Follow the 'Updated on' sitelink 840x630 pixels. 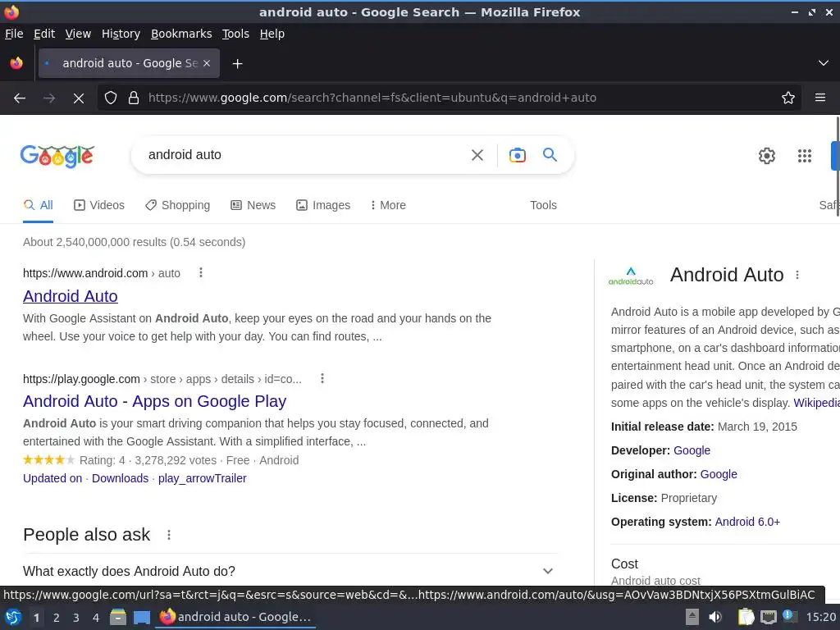(52, 478)
